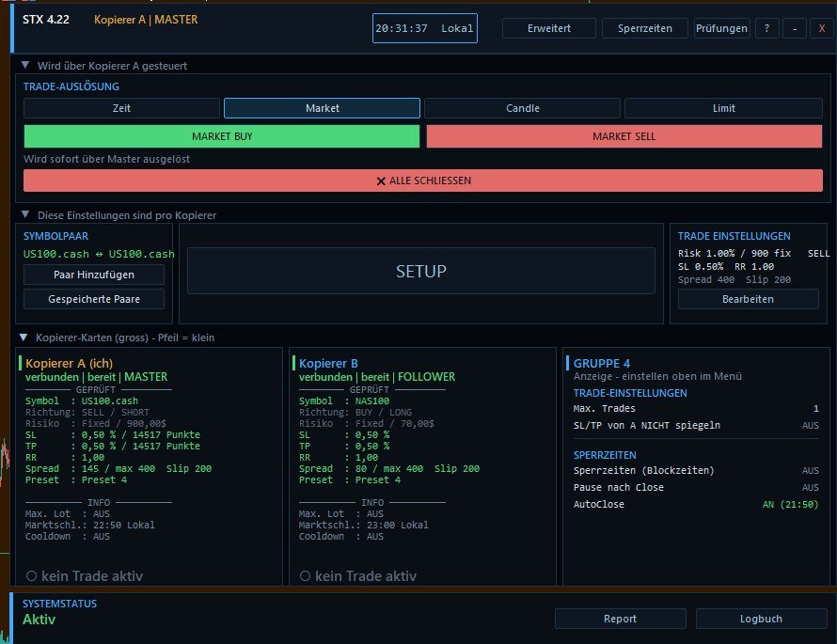Toggle Pause nach Close AUS value
Screen dimensions: 837x644
[810, 487]
